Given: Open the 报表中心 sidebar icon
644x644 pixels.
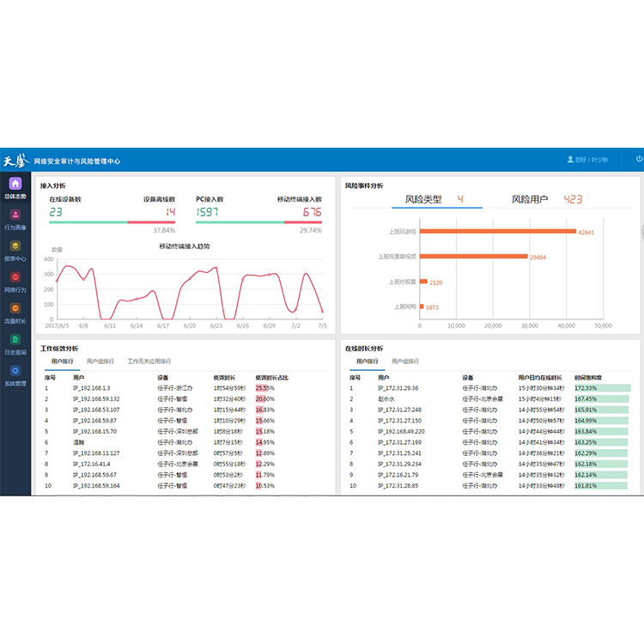Looking at the screenshot, I should pos(15,246).
